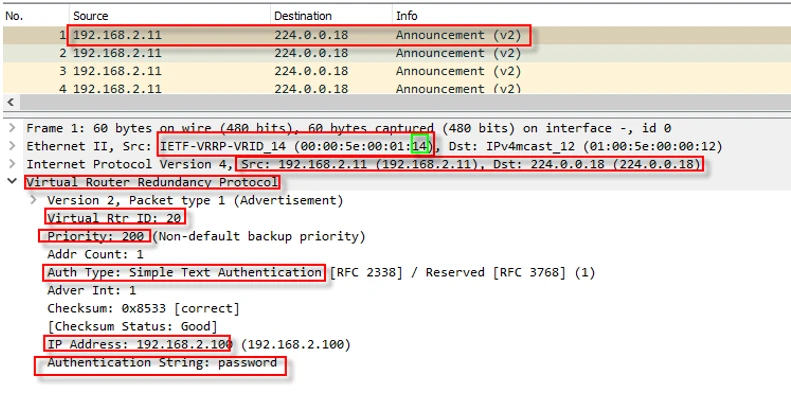Click Announcement (v2) info in packet 3 row

(x=458, y=71)
